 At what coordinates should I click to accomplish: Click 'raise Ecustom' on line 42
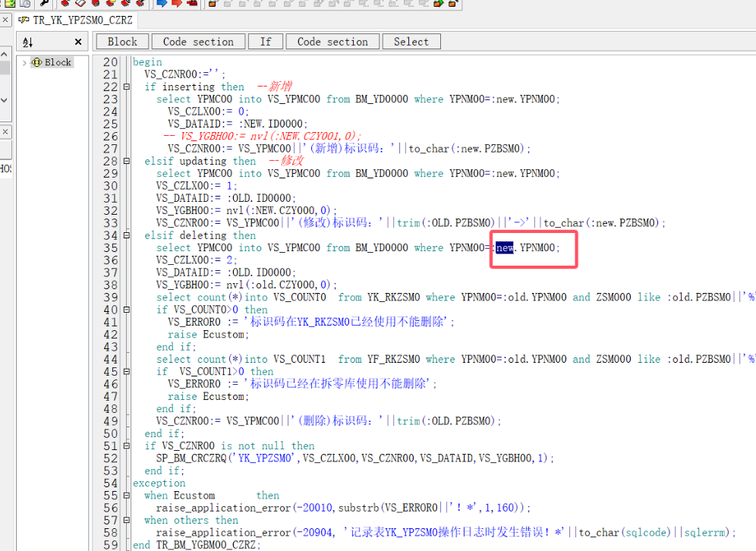pos(208,335)
